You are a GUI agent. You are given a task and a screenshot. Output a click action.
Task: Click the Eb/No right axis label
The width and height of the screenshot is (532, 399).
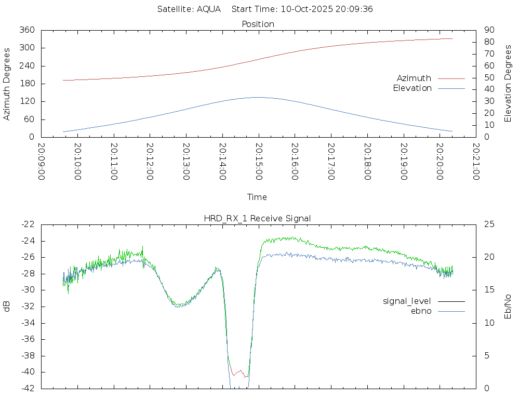(x=509, y=306)
